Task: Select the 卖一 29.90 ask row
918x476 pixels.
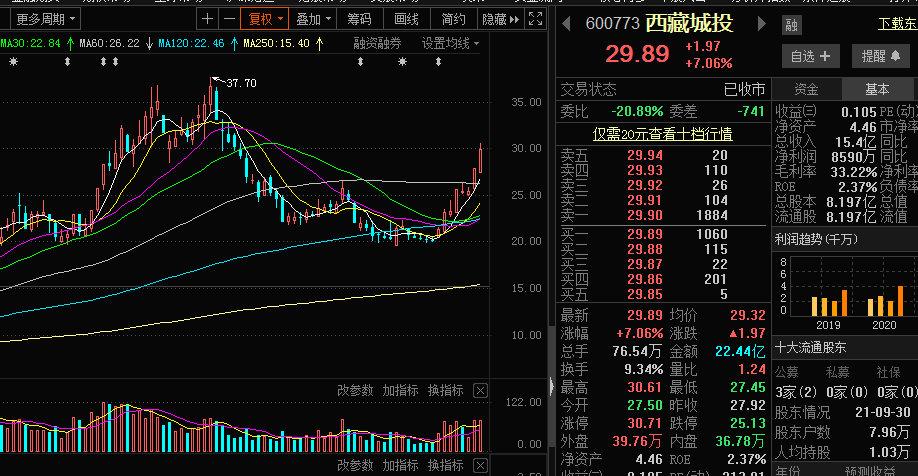Action: click(x=662, y=215)
